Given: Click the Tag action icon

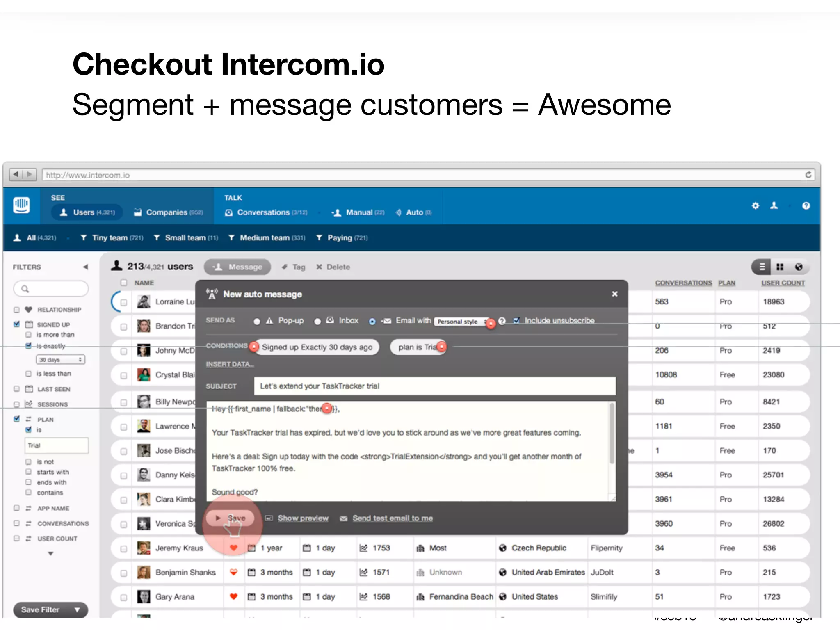Looking at the screenshot, I should click(x=285, y=267).
